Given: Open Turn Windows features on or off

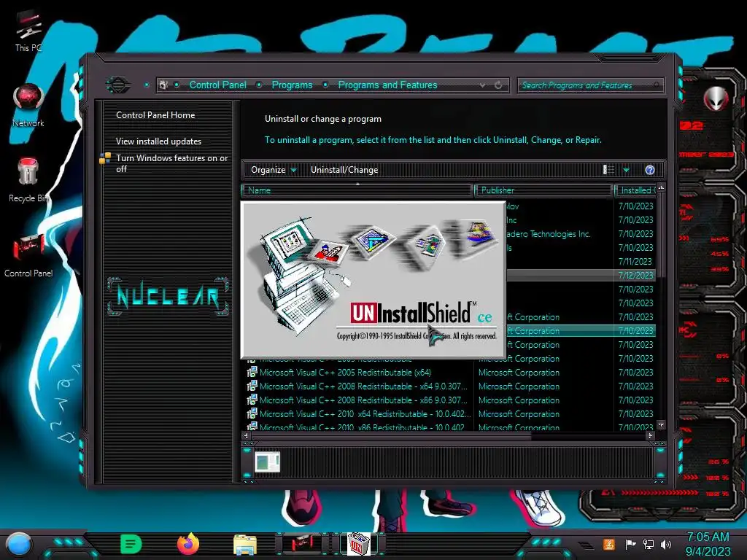Looking at the screenshot, I should 171,163.
